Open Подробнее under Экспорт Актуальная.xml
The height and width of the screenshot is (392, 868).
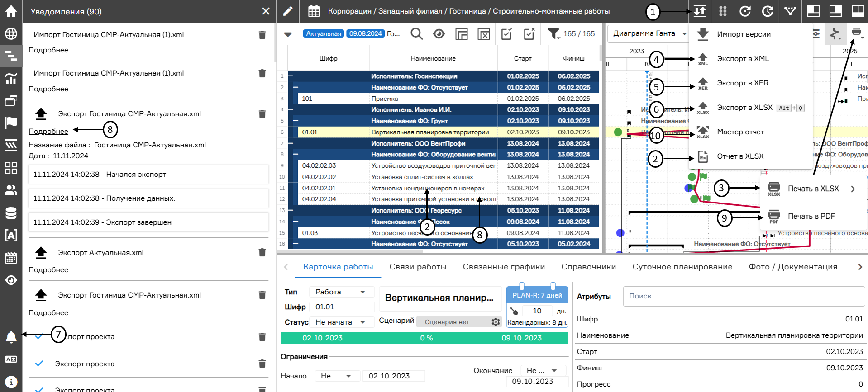point(48,270)
